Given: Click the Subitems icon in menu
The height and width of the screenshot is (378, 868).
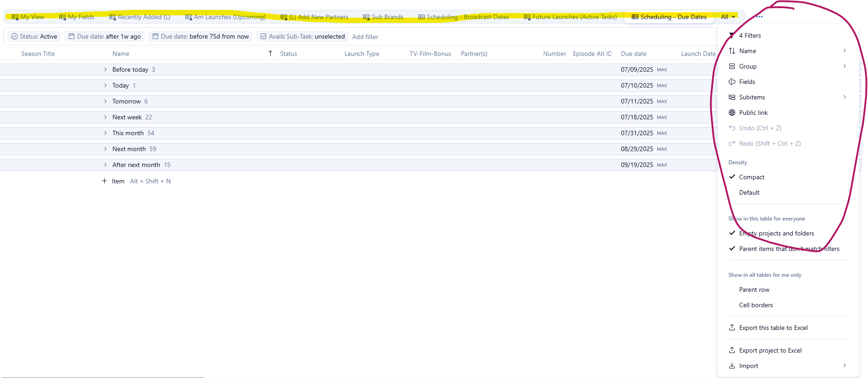Looking at the screenshot, I should pyautogui.click(x=732, y=97).
